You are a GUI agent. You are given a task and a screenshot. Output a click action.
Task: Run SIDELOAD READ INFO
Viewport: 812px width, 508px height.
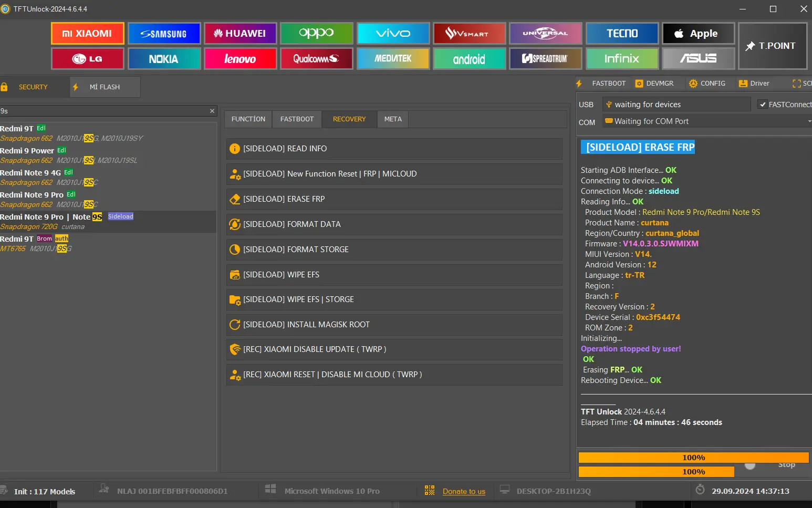pos(394,149)
